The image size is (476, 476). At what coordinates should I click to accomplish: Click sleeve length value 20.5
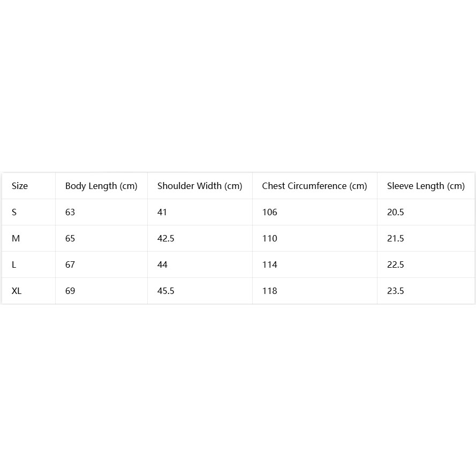(x=395, y=212)
